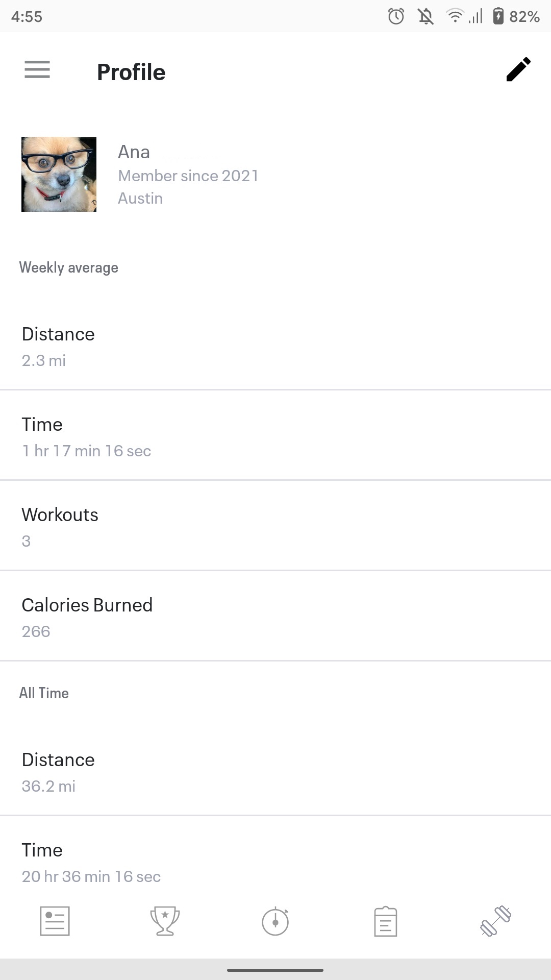Tap the pencil edit profile icon
551x980 pixels.
(x=518, y=69)
